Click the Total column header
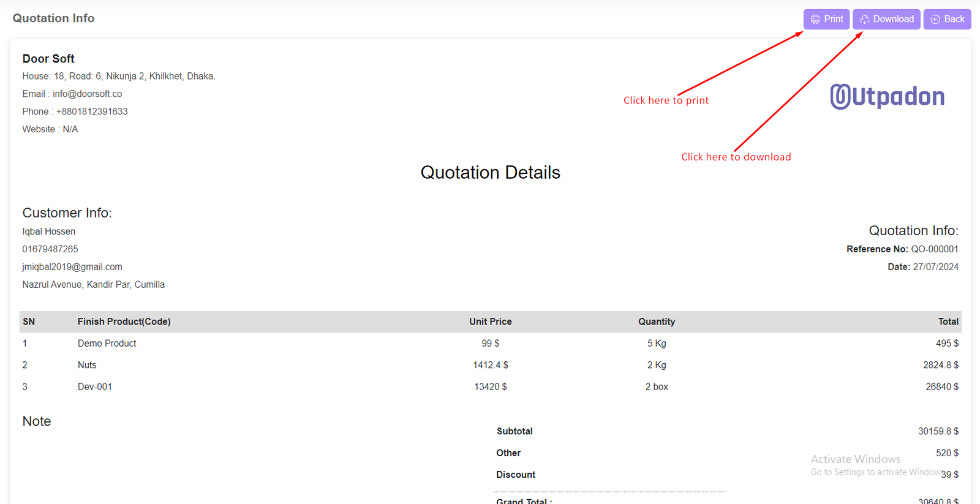Viewport: 980px width, 504px height. click(948, 322)
